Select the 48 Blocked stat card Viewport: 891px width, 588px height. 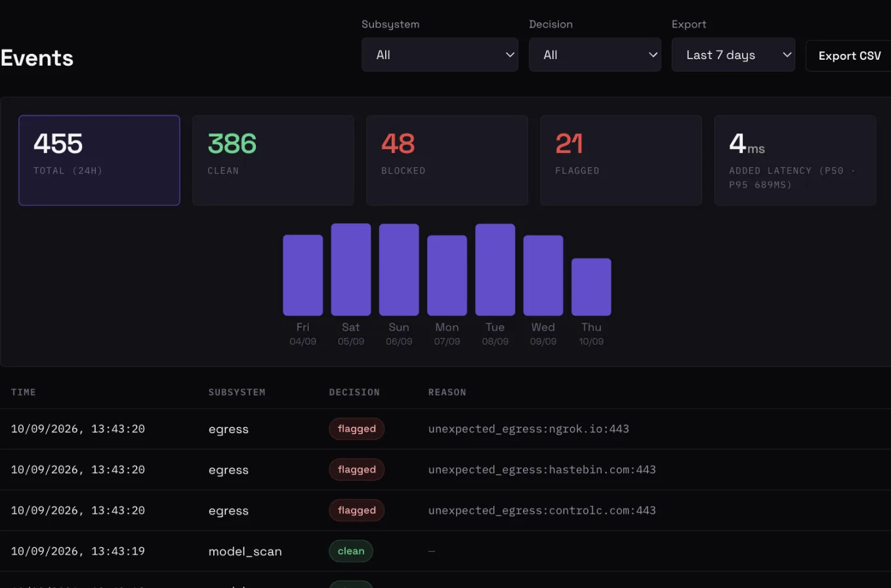pos(447,160)
